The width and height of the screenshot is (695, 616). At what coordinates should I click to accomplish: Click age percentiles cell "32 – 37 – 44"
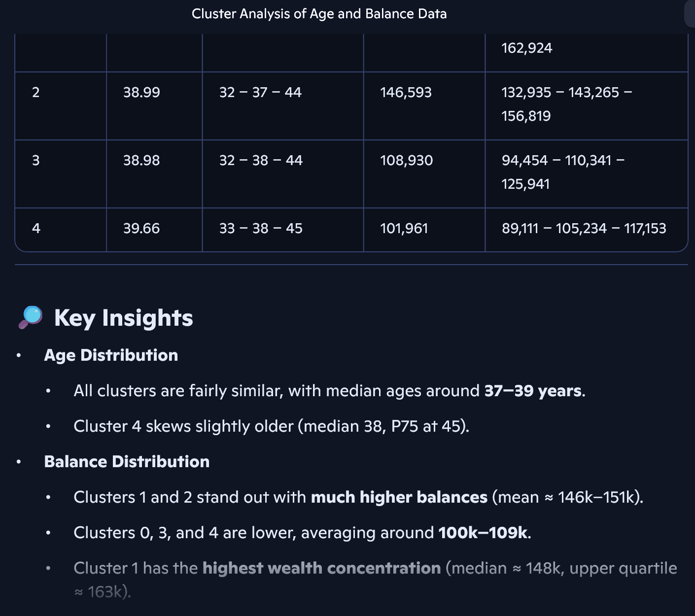tap(260, 92)
